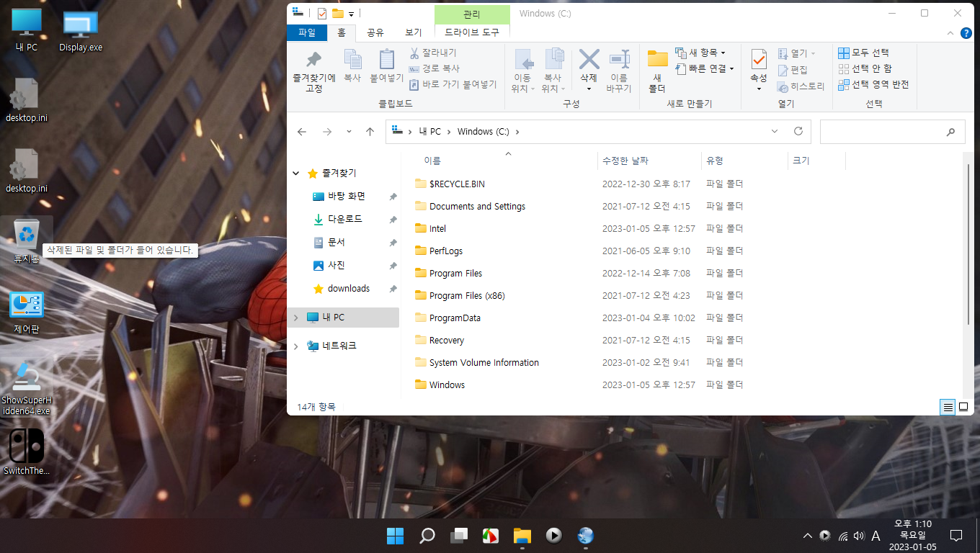Open the 새 항목 dropdown
The width and height of the screenshot is (980, 553).
(700, 53)
